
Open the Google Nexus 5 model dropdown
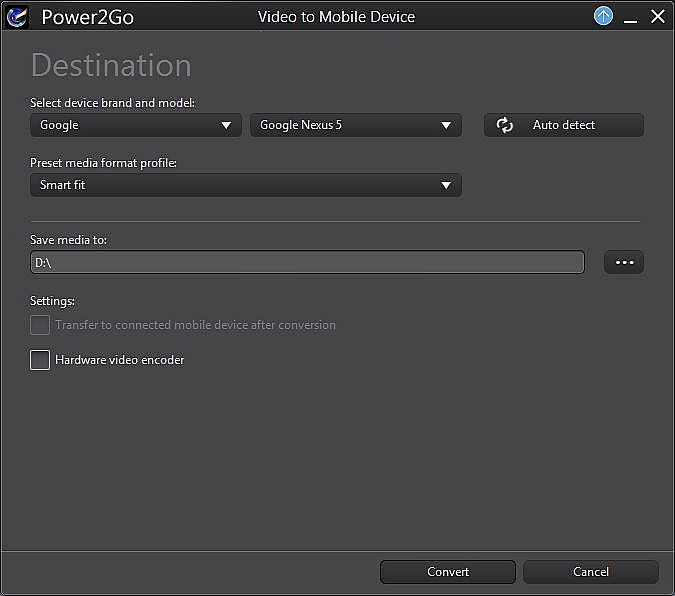pos(356,125)
